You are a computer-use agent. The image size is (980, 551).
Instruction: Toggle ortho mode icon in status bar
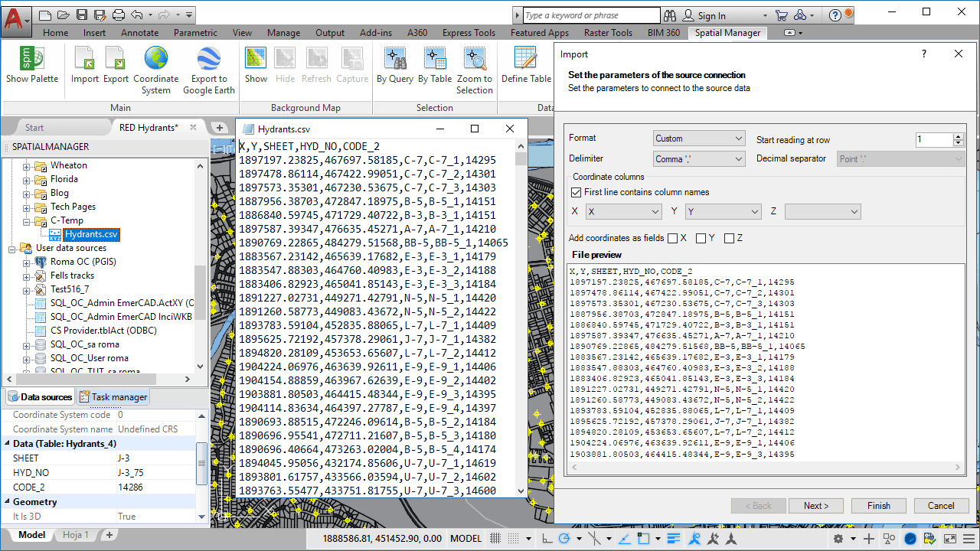[x=546, y=538]
